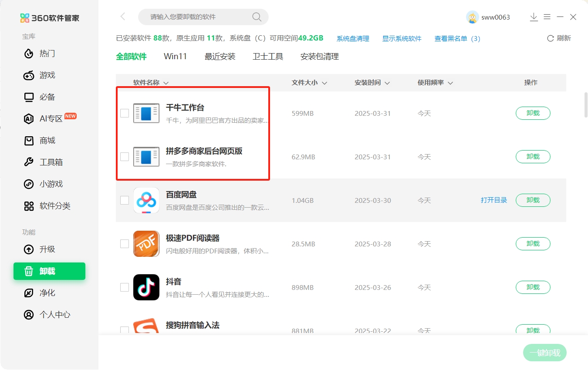
Task: Select the 百度网盘 checkbox
Action: 125,200
